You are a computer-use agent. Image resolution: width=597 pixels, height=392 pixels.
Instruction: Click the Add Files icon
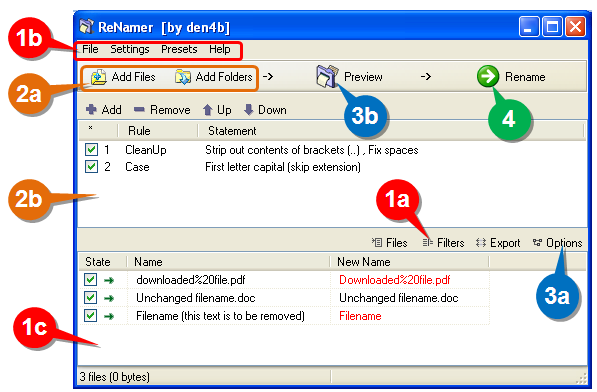click(99, 77)
